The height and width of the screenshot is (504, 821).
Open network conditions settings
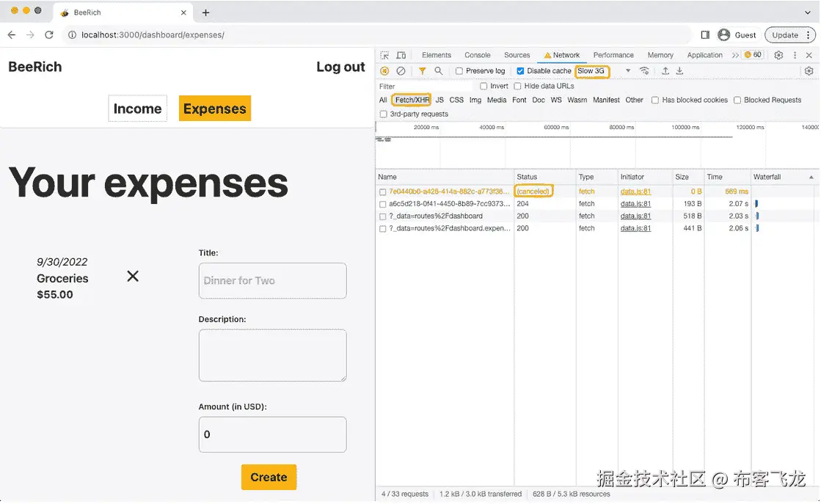644,70
